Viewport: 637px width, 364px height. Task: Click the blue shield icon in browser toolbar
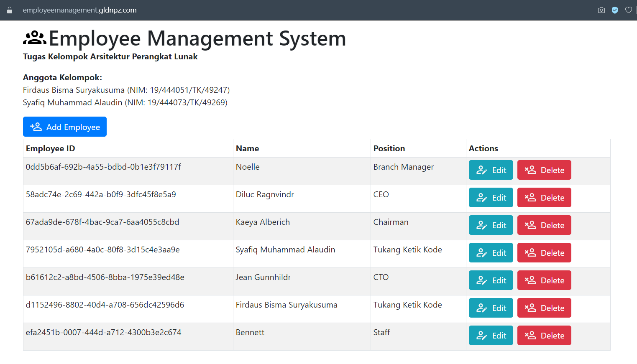pos(615,10)
